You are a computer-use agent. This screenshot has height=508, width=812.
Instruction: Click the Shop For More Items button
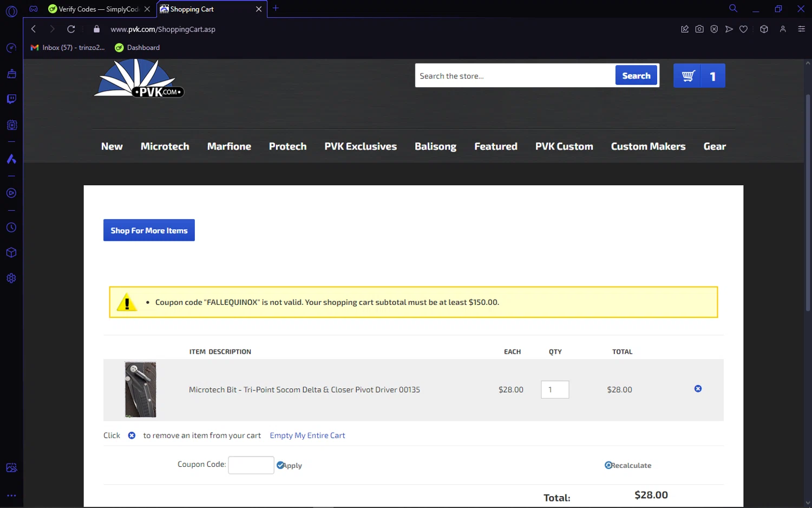click(149, 230)
